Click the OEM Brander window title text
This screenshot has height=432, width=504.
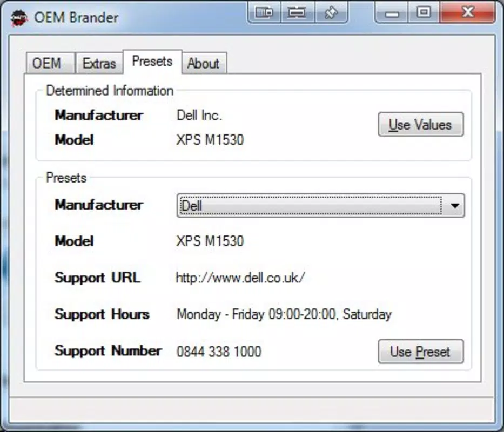click(x=76, y=18)
